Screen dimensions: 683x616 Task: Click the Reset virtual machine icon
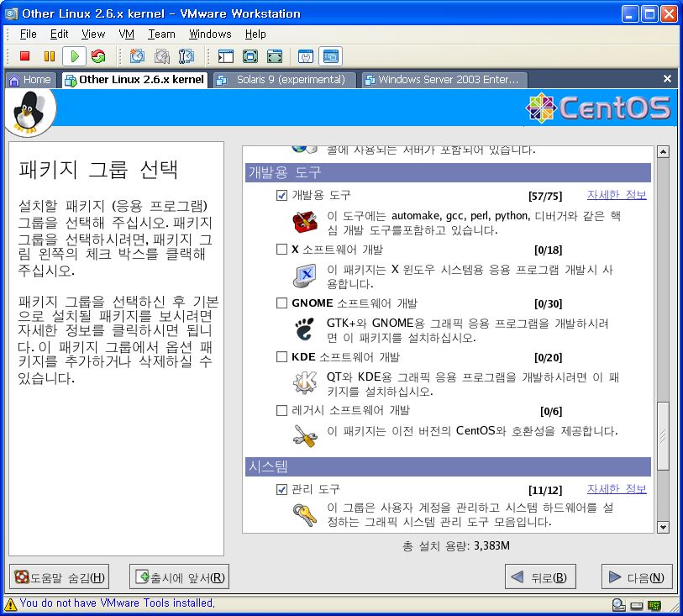98,56
